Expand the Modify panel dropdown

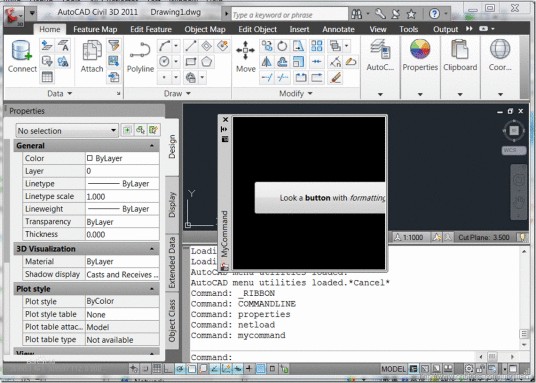point(296,93)
